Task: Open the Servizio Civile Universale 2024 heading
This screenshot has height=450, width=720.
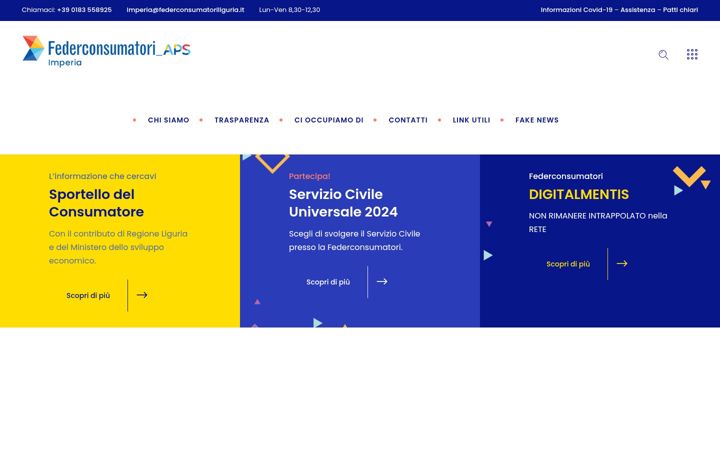Action: tap(343, 203)
